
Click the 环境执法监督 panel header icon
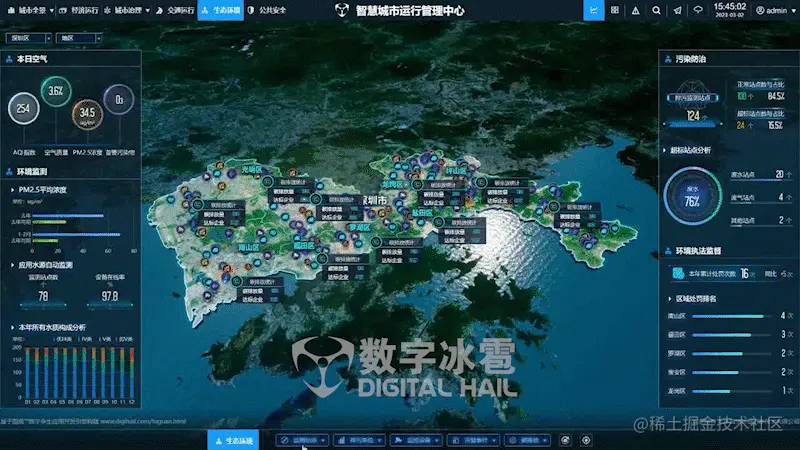click(x=668, y=251)
